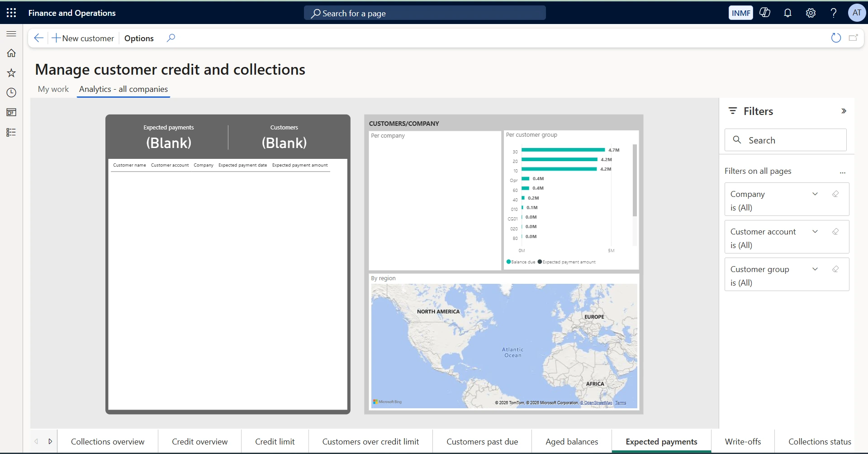Expand the navigation pane hamburger icon
The width and height of the screenshot is (868, 454).
pyautogui.click(x=11, y=34)
